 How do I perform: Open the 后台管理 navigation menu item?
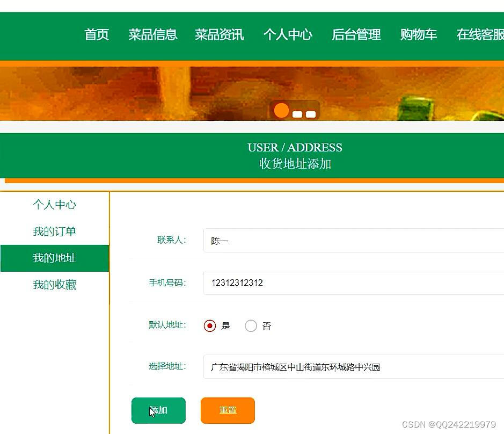click(355, 35)
